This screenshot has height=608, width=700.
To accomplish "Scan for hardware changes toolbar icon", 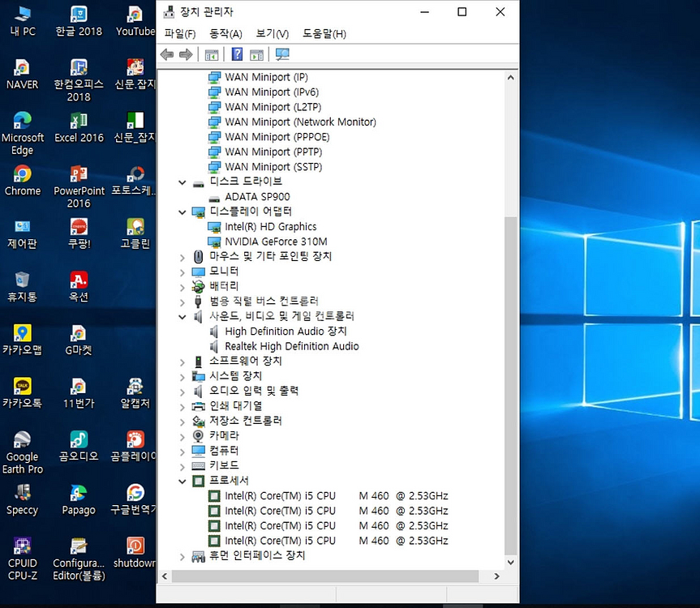I will click(x=282, y=54).
